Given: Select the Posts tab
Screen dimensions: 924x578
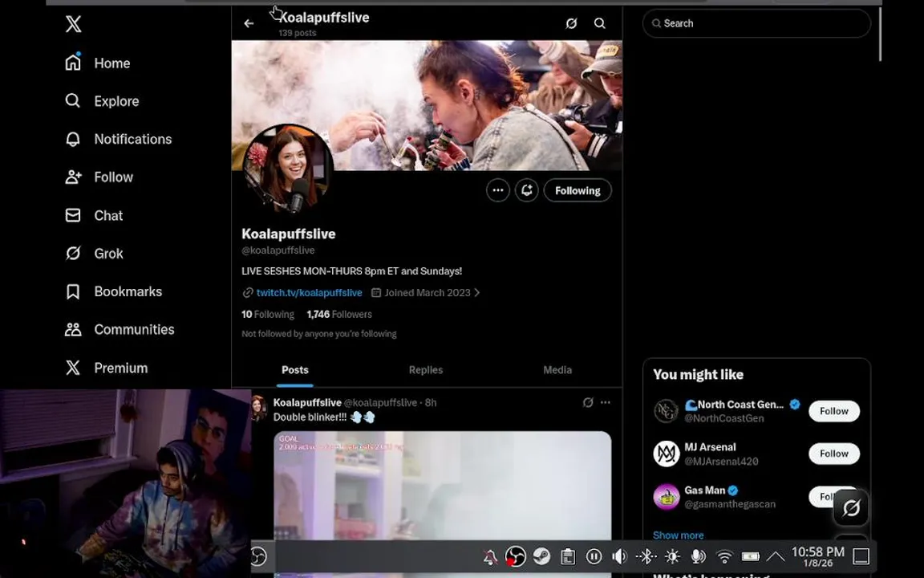Looking at the screenshot, I should pos(294,370).
